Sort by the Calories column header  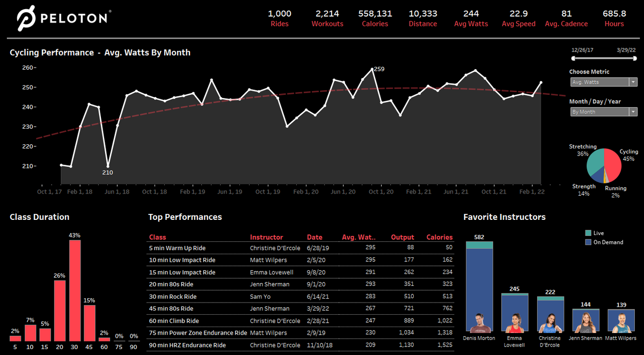coord(440,237)
